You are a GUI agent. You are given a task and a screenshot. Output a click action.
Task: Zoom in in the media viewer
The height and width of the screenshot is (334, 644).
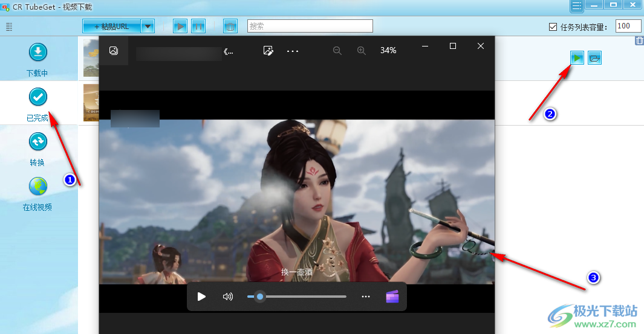pyautogui.click(x=362, y=51)
